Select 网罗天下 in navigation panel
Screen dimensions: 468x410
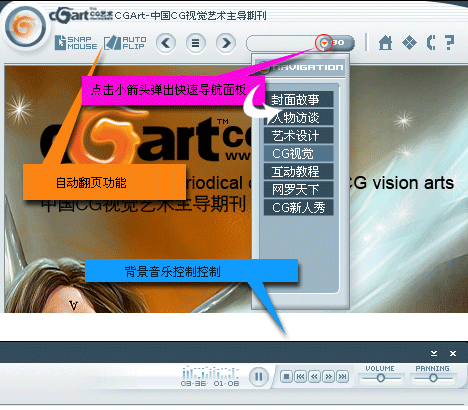point(299,190)
